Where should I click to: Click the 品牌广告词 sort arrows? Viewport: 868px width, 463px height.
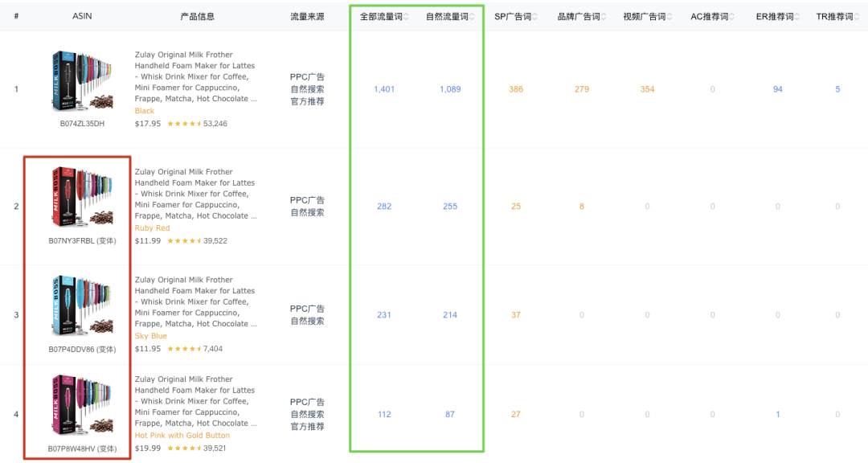point(604,17)
